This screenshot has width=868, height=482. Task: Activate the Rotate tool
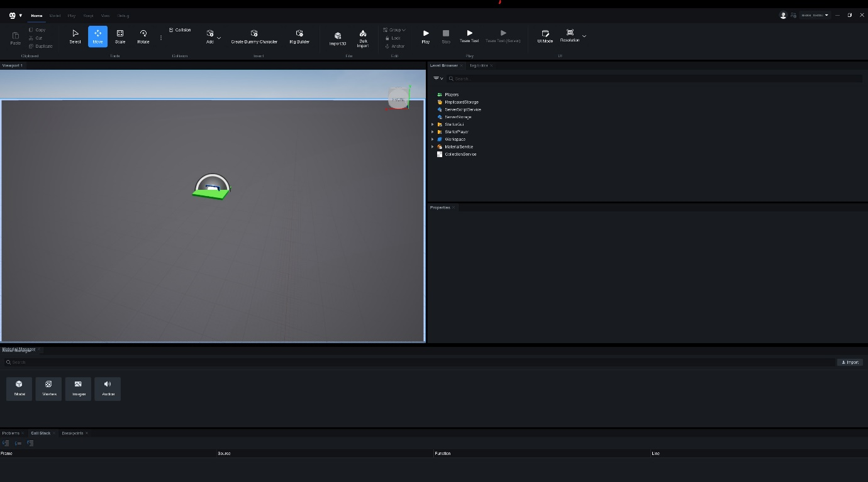(143, 36)
